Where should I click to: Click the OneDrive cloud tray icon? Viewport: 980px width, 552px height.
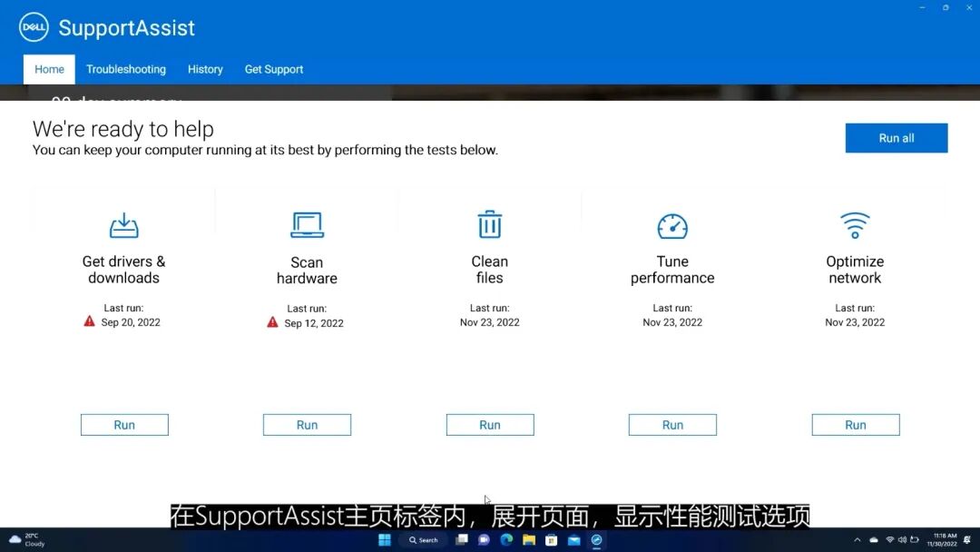point(874,539)
